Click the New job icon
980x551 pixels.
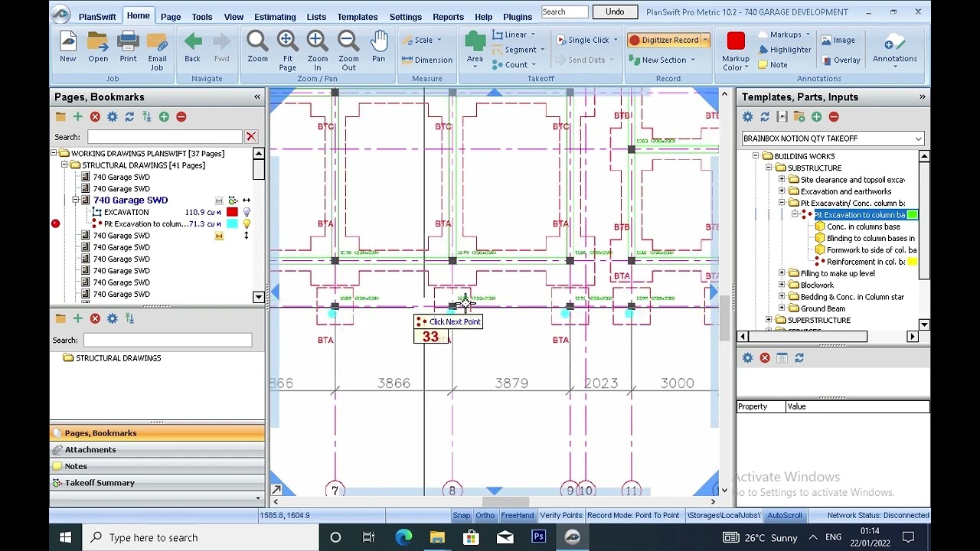[67, 46]
